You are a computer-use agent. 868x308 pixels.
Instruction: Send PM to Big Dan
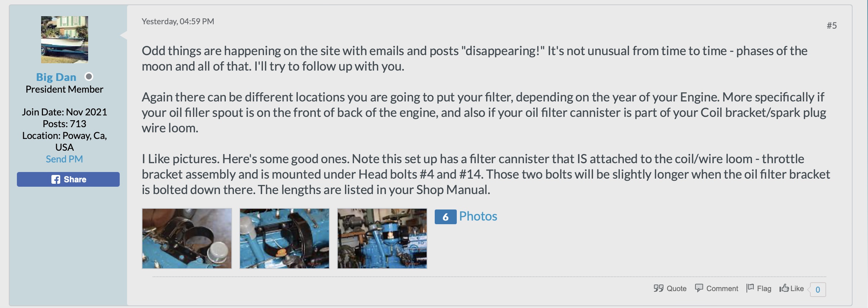tap(64, 159)
